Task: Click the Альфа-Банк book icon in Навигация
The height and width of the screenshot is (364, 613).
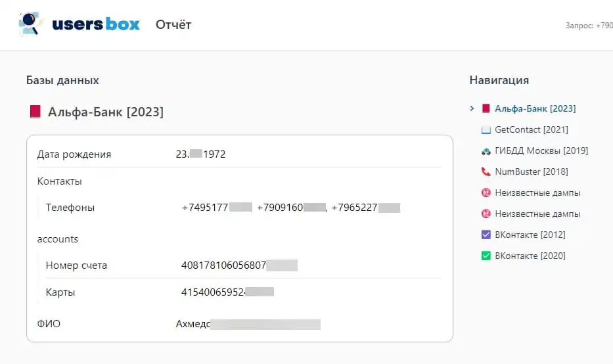Action: tap(486, 108)
